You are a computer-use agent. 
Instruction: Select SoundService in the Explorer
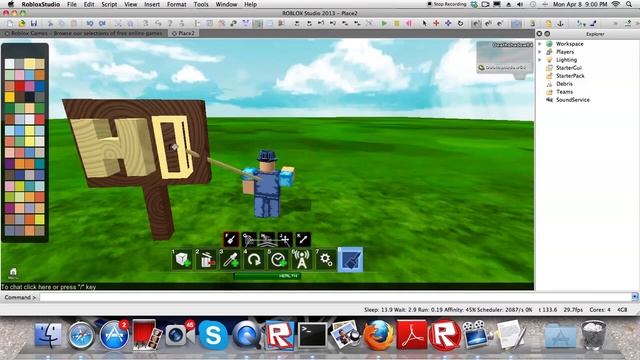click(x=572, y=100)
